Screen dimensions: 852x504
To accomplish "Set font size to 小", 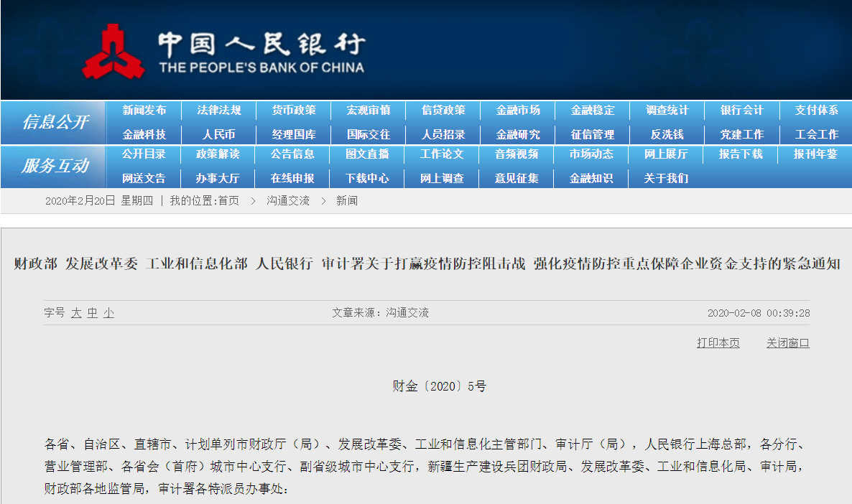I will click(108, 313).
